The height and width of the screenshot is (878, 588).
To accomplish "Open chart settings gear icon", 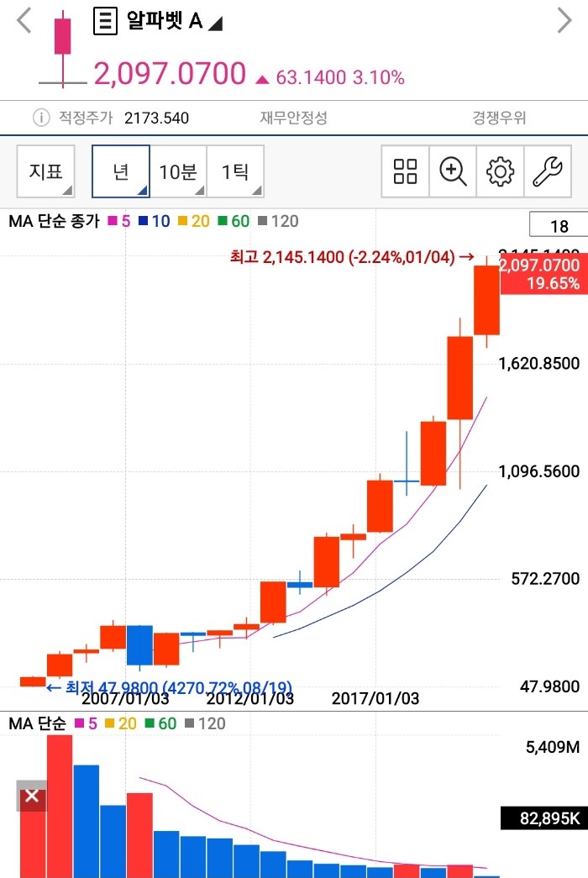I will (500, 171).
